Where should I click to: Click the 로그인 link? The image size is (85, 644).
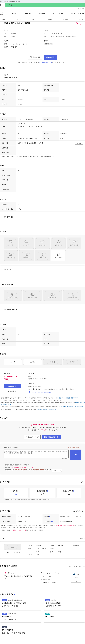[x=79, y=9]
